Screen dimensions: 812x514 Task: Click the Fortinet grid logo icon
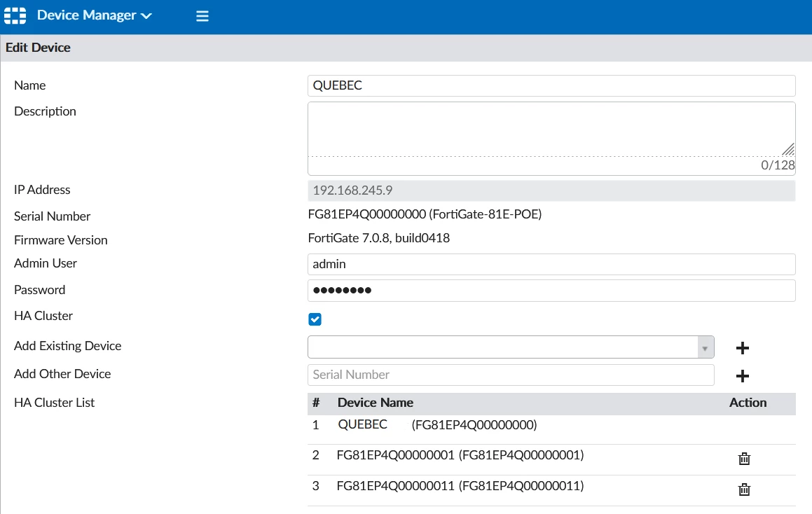pos(15,15)
